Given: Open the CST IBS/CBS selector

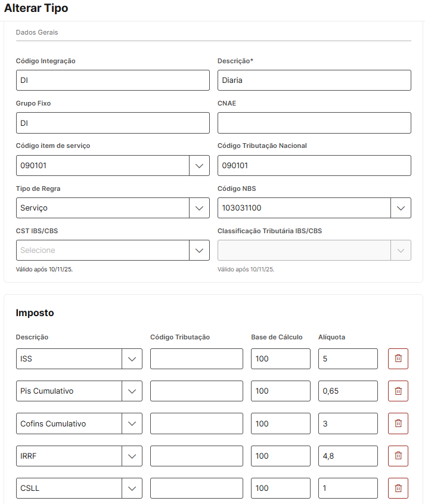Looking at the screenshot, I should pos(199,251).
